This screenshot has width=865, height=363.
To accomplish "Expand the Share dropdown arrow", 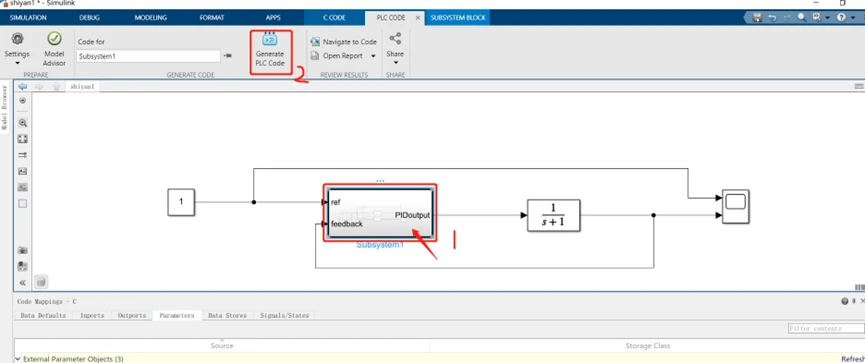I will point(395,62).
